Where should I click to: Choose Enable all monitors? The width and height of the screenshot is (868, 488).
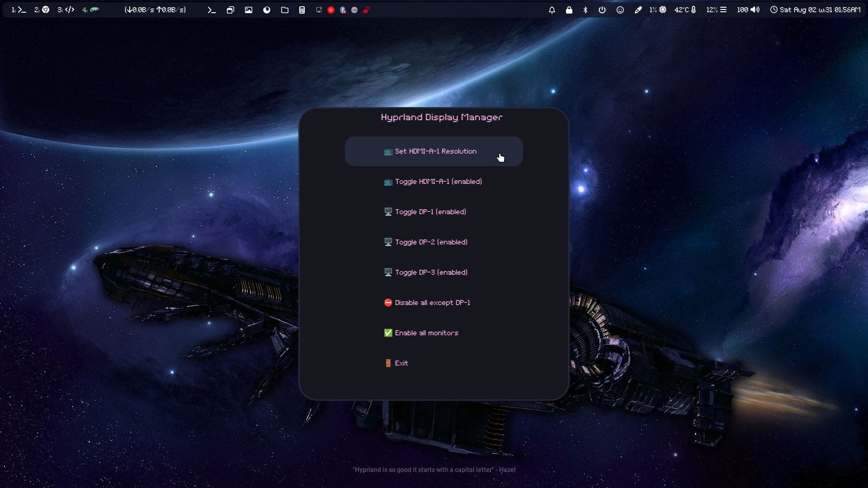pos(434,333)
